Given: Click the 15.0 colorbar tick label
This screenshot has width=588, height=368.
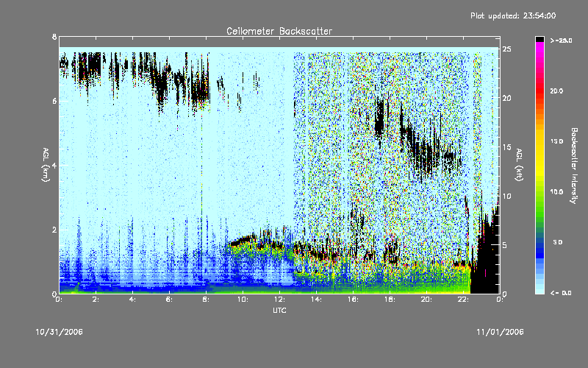Looking at the screenshot, I should coord(556,141).
